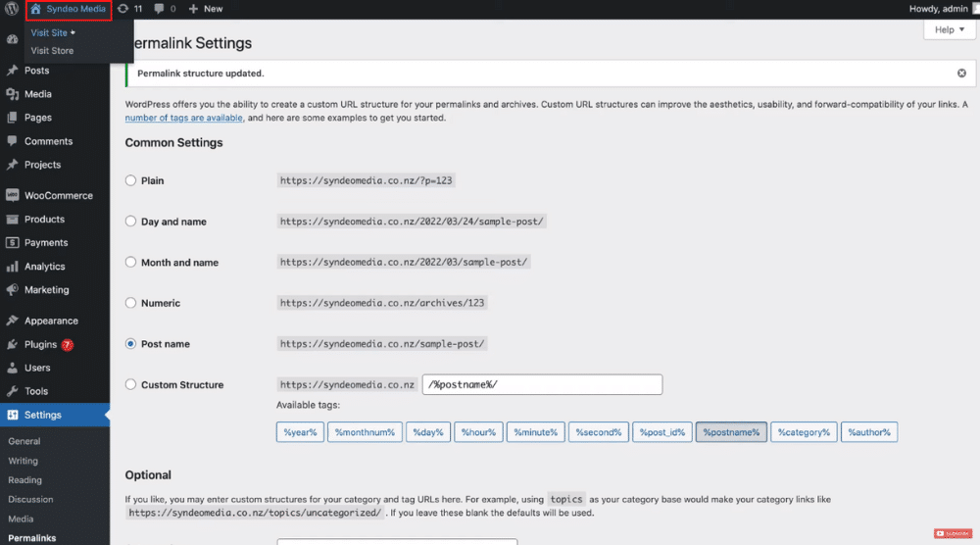
Task: Select the Plain permalink option
Action: [130, 180]
